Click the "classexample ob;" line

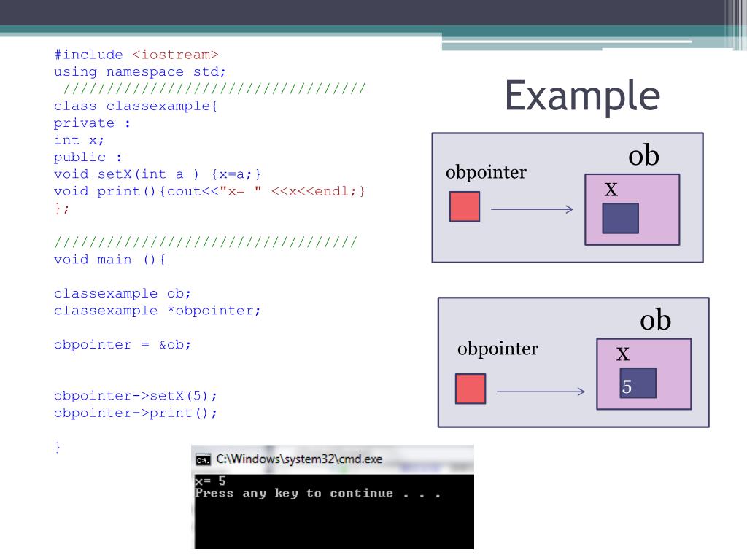click(x=123, y=293)
